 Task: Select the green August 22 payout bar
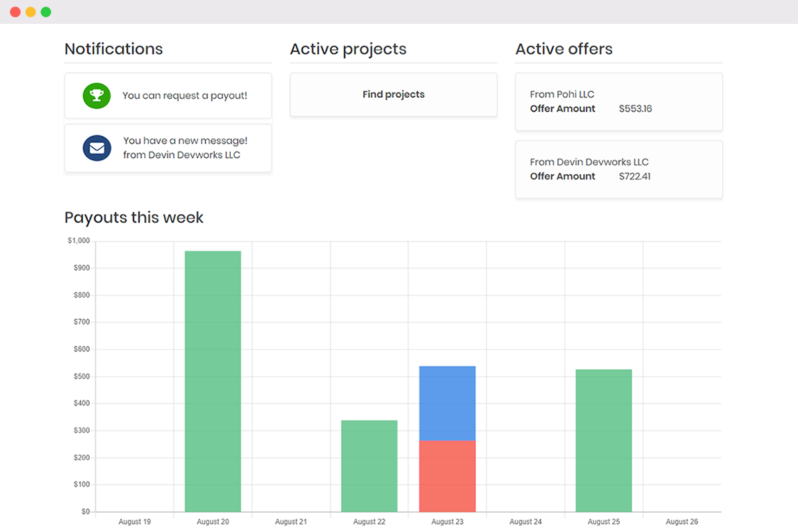pyautogui.click(x=369, y=466)
